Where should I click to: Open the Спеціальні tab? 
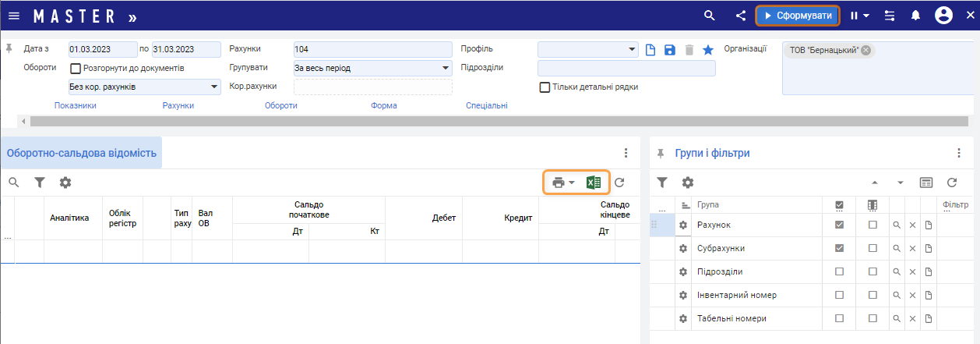487,105
